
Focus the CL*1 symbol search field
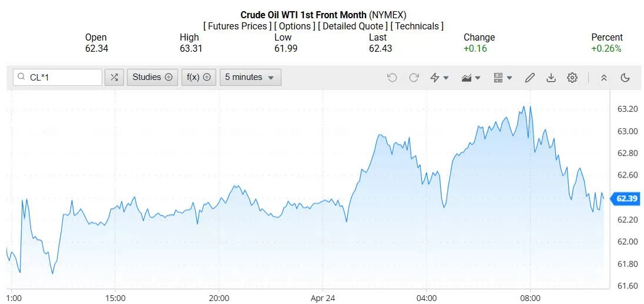(58, 77)
